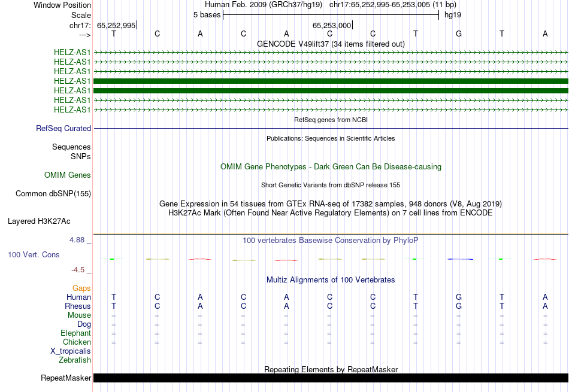Click the 4.88 PhyloP upper limit value
Screen dimensions: 569x392
(x=77, y=240)
